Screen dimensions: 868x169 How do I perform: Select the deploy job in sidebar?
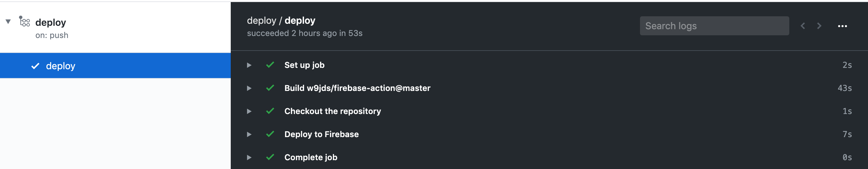pos(115,66)
